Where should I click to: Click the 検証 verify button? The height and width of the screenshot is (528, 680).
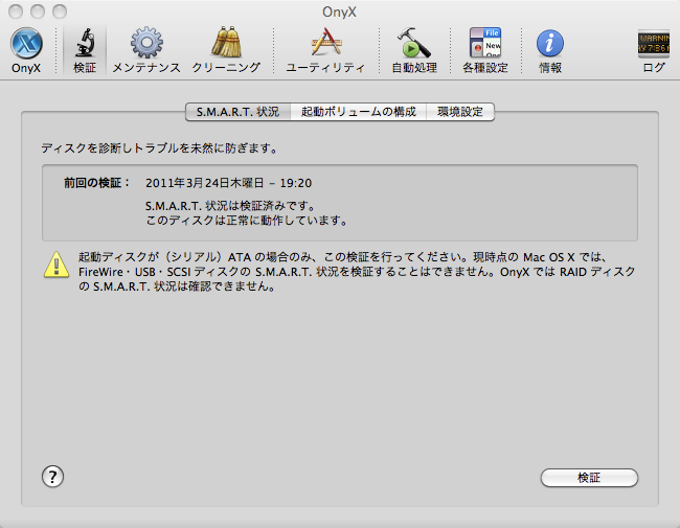pyautogui.click(x=589, y=478)
